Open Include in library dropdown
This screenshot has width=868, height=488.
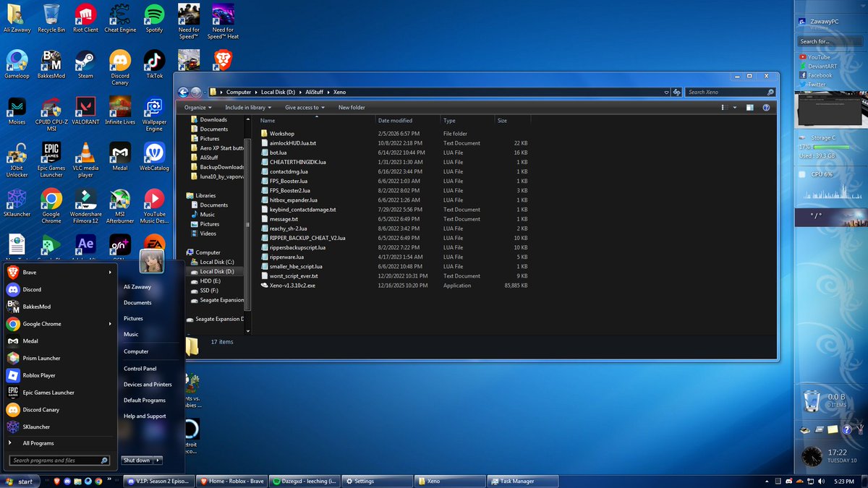(248, 107)
